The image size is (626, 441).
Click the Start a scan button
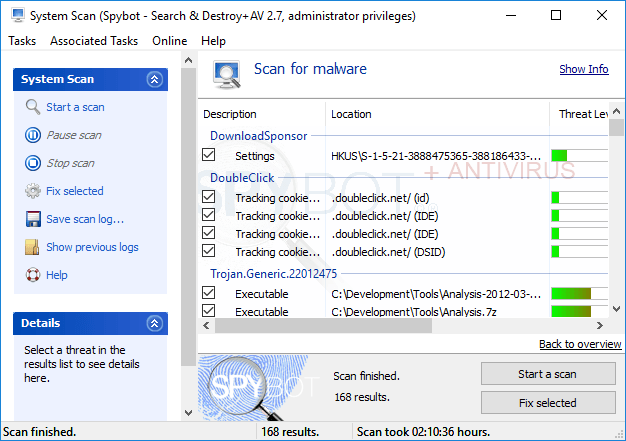pos(548,374)
